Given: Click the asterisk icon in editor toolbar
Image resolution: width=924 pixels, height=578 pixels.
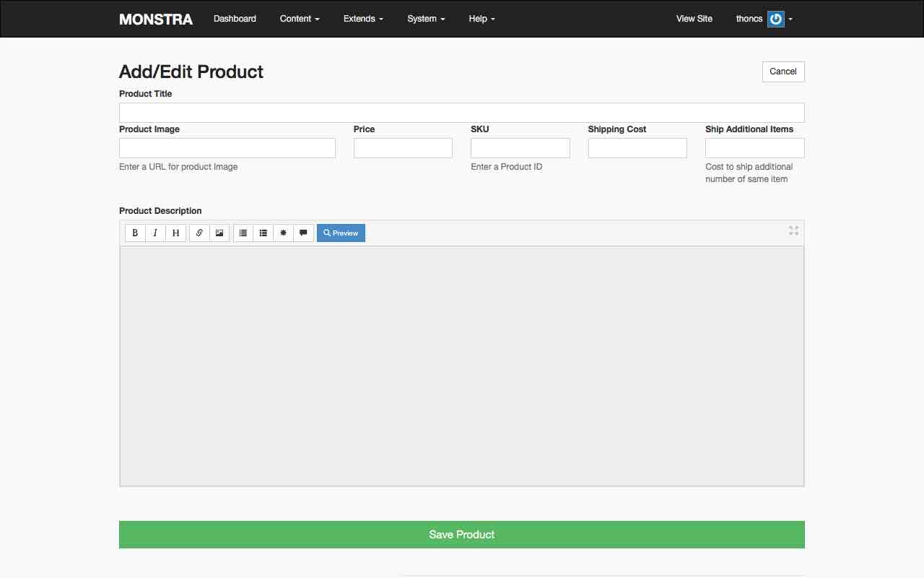Looking at the screenshot, I should 284,233.
